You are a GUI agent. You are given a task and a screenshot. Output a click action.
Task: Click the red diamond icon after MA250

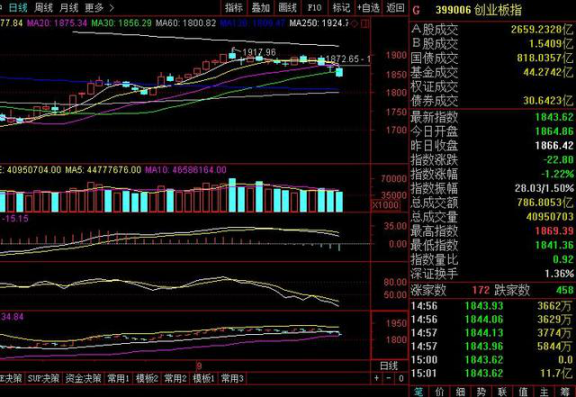pyautogui.click(x=354, y=24)
